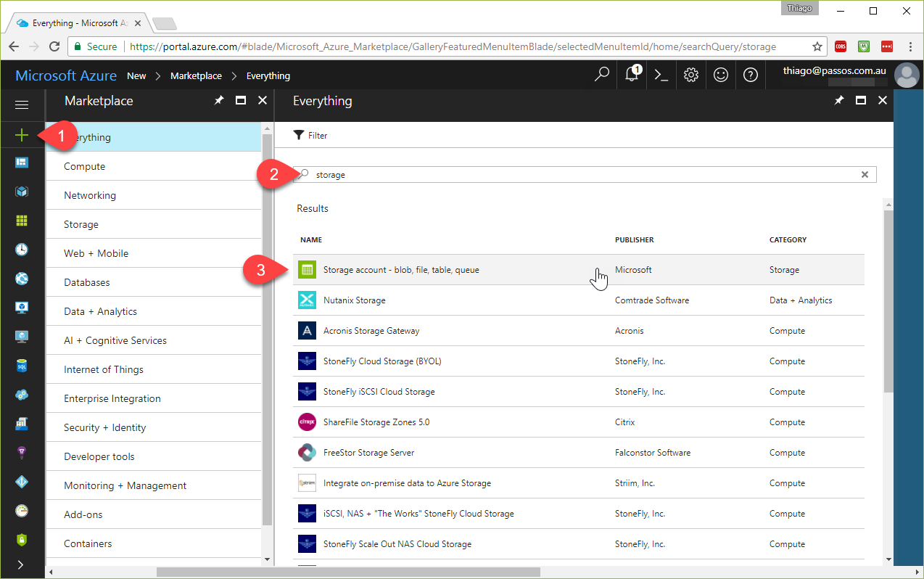Open the Azure portal hamburger menu

[x=22, y=105]
